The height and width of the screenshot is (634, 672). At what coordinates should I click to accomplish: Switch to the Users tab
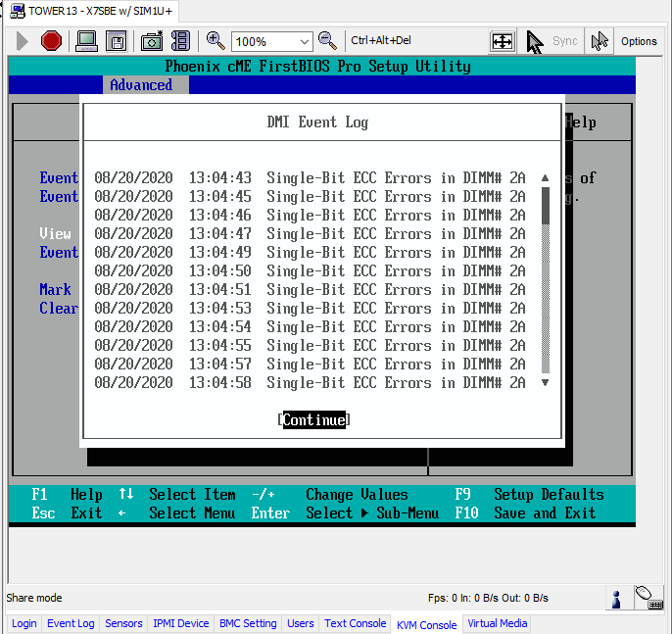pos(300,623)
